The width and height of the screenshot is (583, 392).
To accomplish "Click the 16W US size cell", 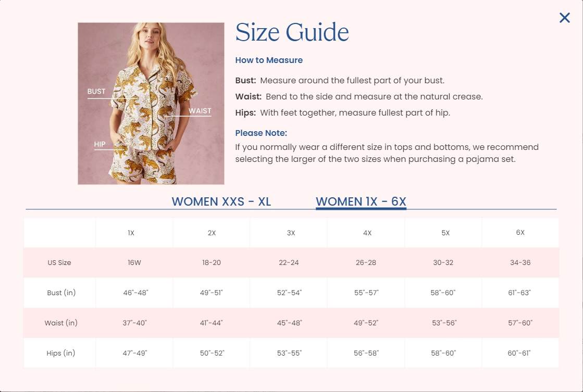I will click(134, 263).
